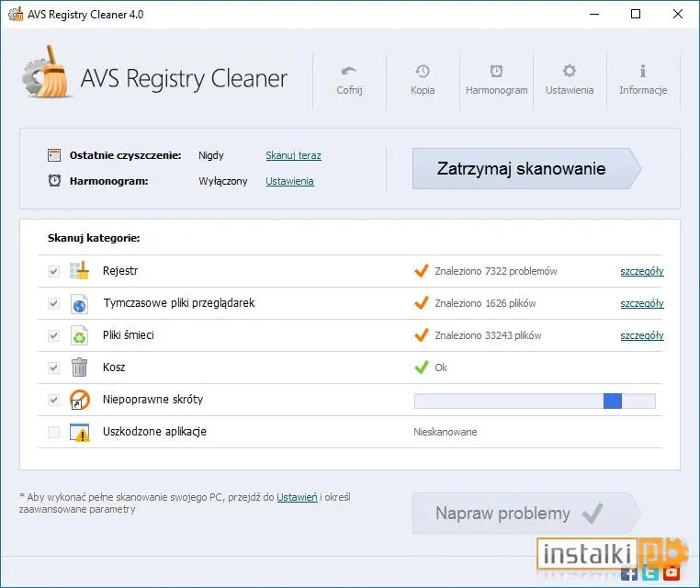The image size is (700, 588).
Task: Click the 'Nieskanowane' status text
Action: click(446, 432)
